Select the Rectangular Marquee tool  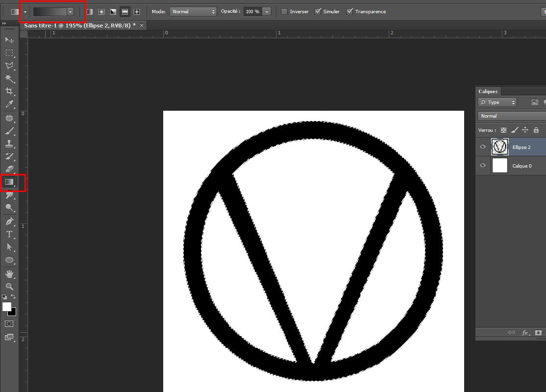pos(9,53)
